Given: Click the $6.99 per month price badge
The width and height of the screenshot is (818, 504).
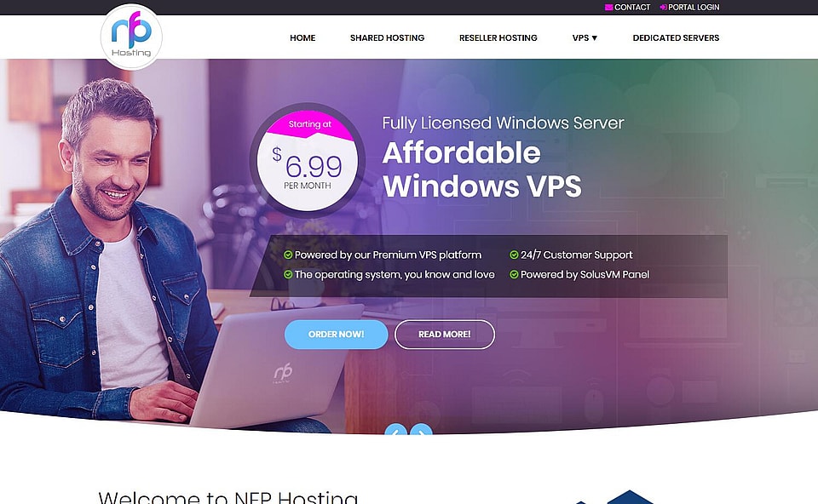Looking at the screenshot, I should [308, 161].
